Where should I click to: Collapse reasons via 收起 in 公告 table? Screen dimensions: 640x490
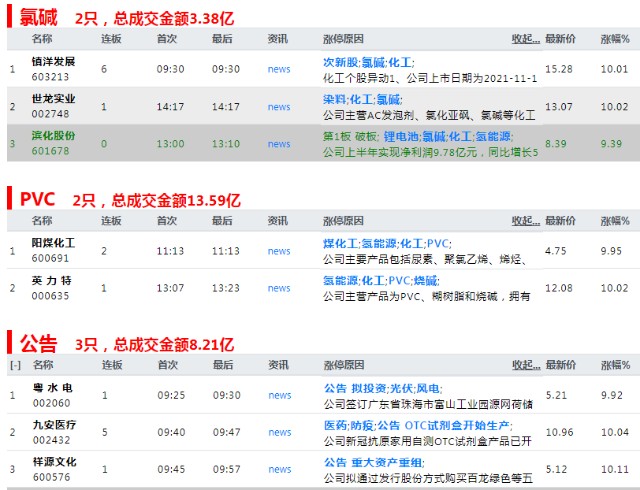tap(527, 365)
